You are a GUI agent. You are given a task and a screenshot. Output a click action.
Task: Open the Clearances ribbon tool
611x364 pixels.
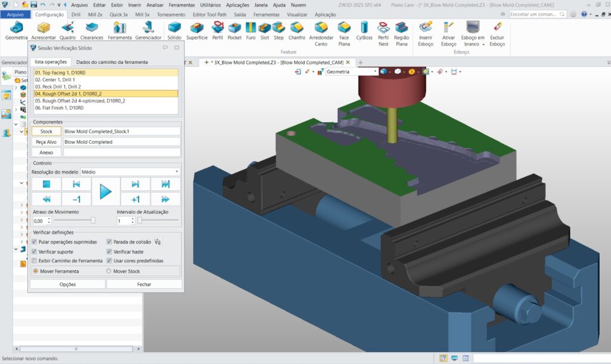(x=91, y=30)
